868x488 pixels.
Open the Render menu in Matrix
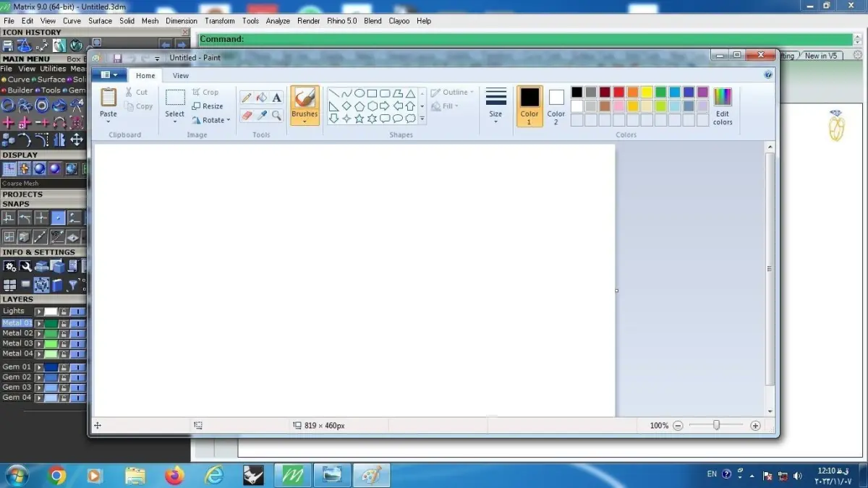pos(309,21)
